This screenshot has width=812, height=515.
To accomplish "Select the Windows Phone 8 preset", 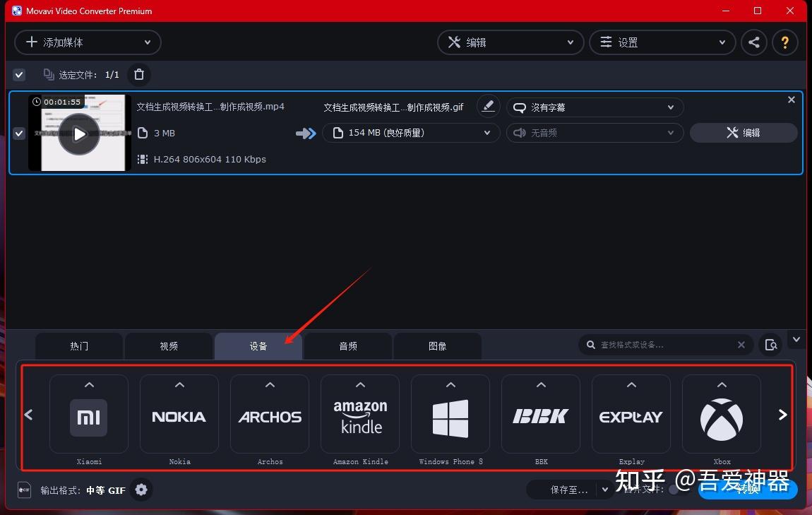I will [450, 414].
